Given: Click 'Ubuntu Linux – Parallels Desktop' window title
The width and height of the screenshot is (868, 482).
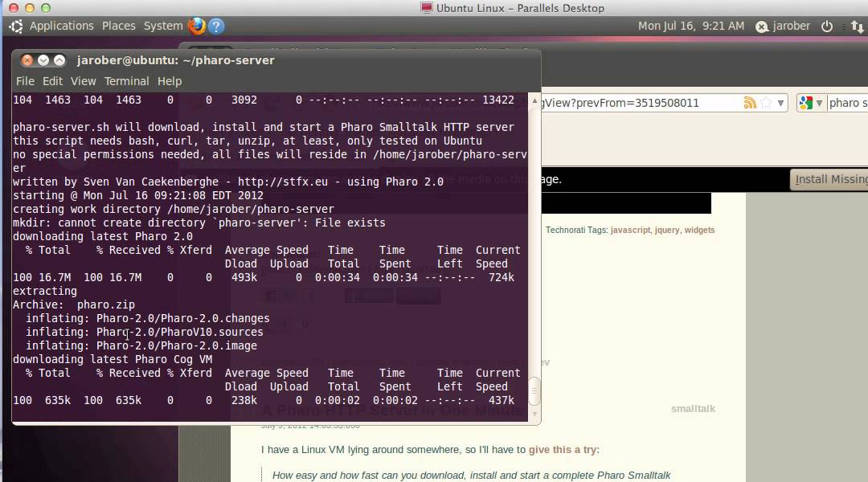Looking at the screenshot, I should click(519, 8).
